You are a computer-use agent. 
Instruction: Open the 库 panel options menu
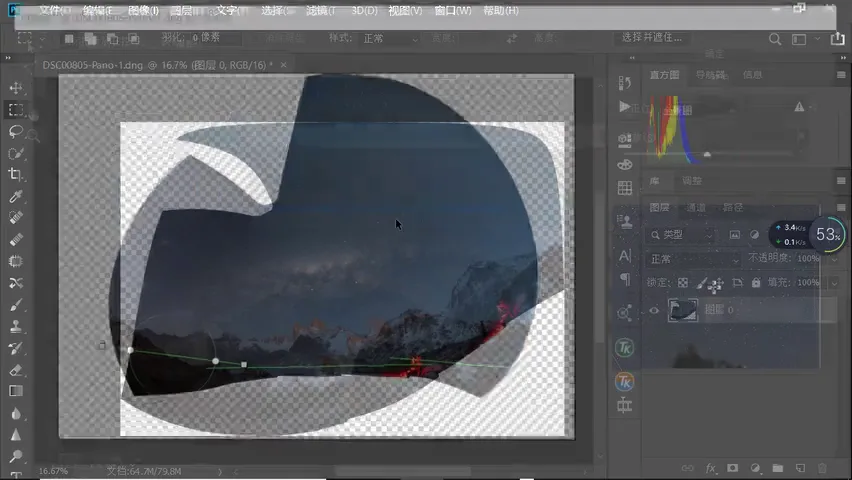coord(841,181)
